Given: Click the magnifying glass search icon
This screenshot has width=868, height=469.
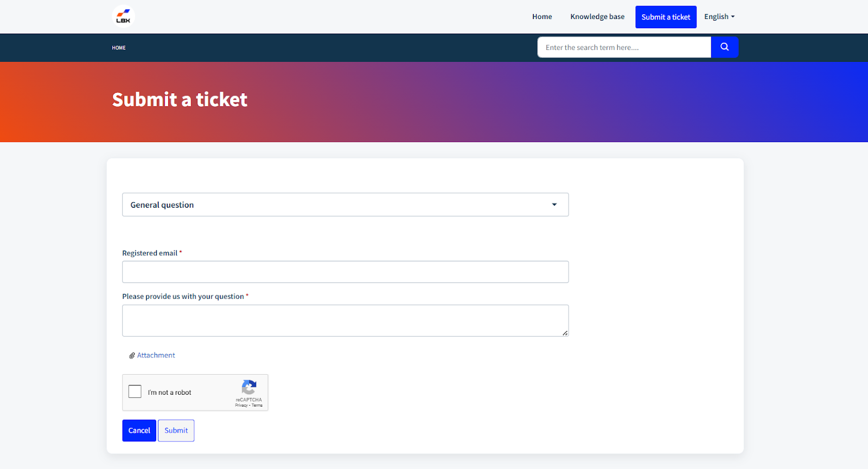Looking at the screenshot, I should [x=724, y=47].
